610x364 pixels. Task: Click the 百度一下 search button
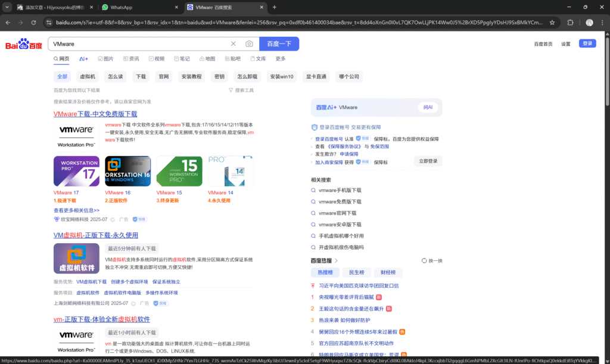pos(279,44)
